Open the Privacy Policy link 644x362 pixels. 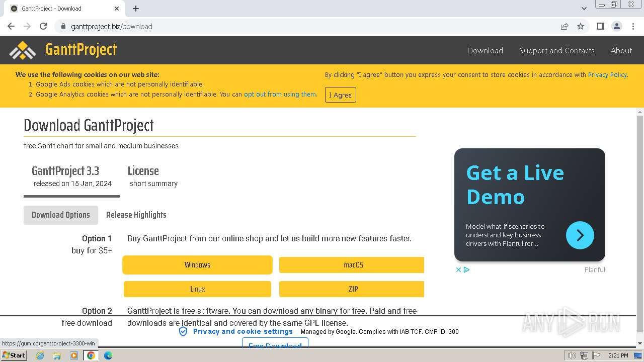pos(607,74)
